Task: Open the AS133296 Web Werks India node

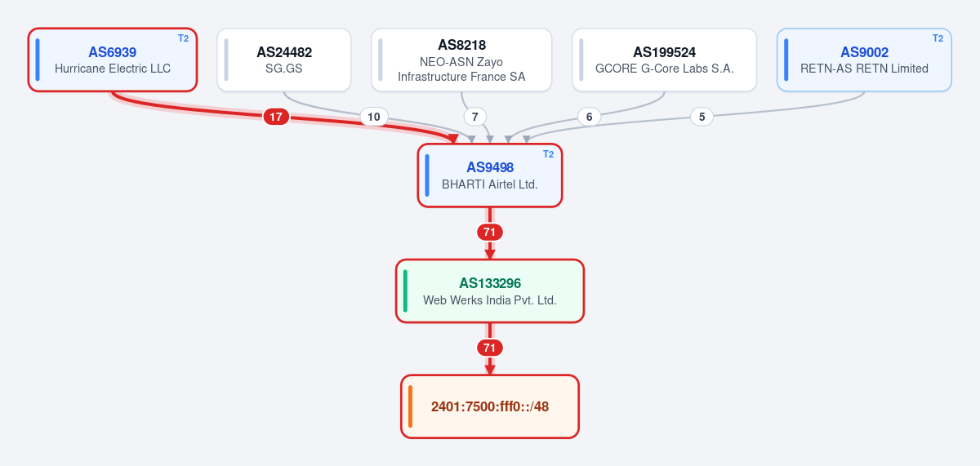Action: 490,291
